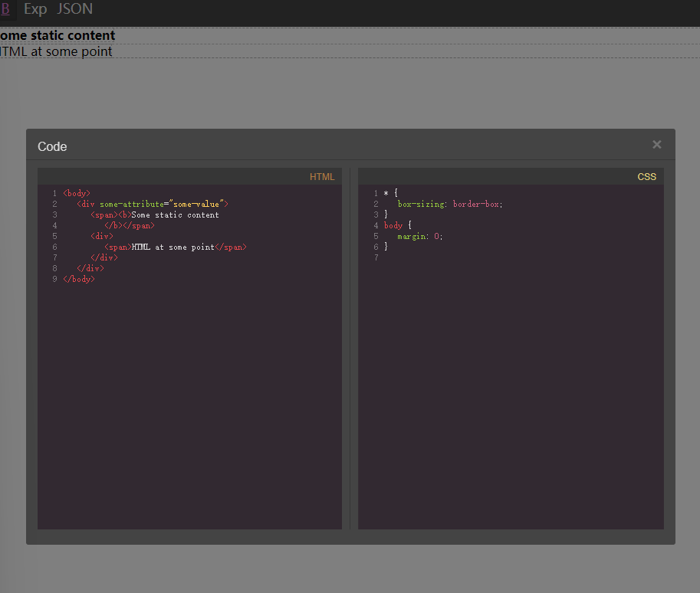Click the Code dialog title
The width and height of the screenshot is (700, 593).
coord(52,146)
